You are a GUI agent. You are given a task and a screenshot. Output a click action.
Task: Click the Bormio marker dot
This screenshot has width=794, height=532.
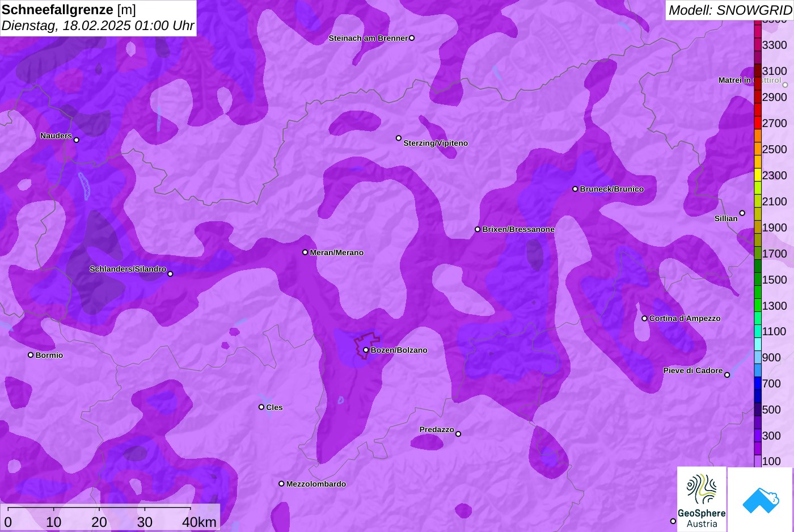pyautogui.click(x=31, y=355)
